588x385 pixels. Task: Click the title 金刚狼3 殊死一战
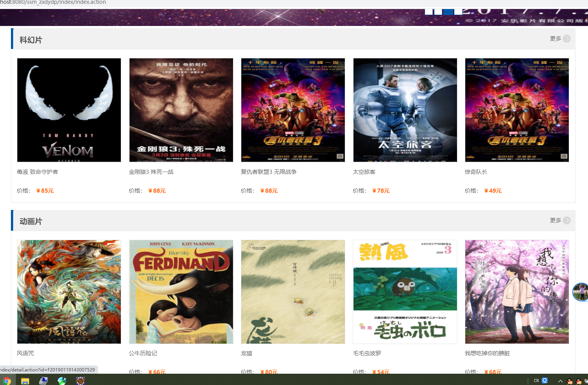click(151, 172)
